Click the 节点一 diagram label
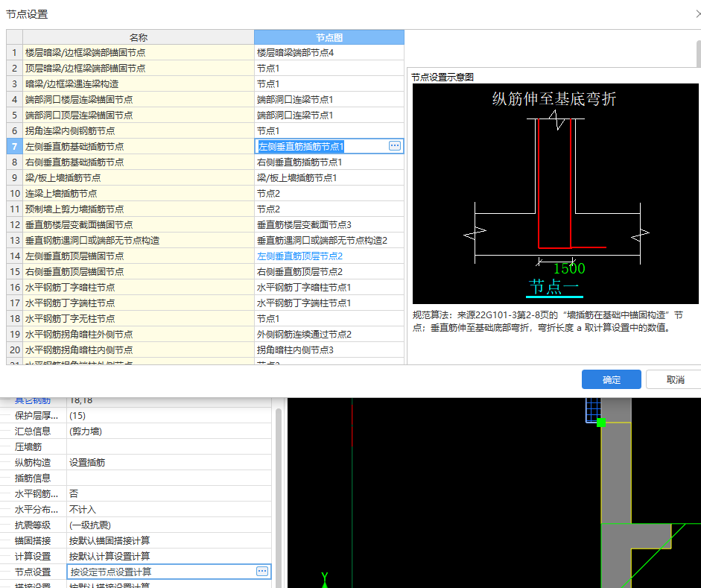 [x=554, y=287]
